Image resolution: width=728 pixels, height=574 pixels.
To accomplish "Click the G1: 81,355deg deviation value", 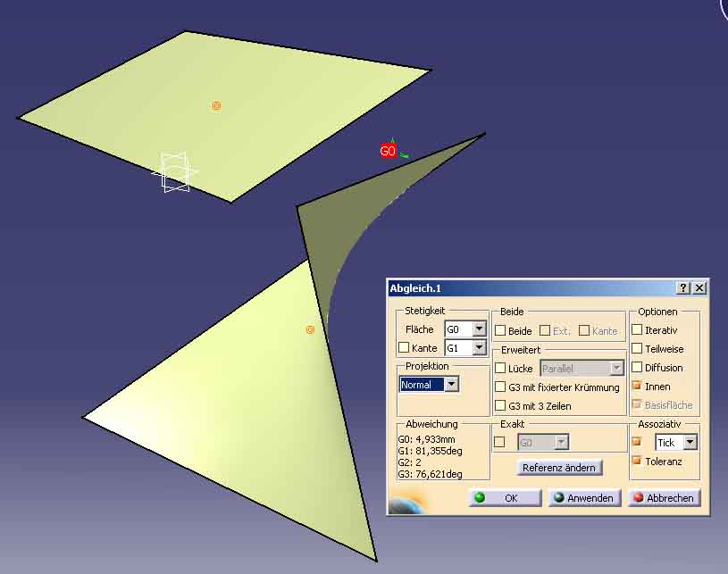I will pos(430,451).
